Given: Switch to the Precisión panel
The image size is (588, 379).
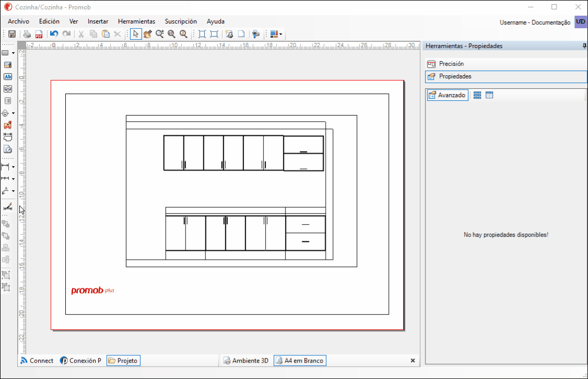Looking at the screenshot, I should coord(506,64).
